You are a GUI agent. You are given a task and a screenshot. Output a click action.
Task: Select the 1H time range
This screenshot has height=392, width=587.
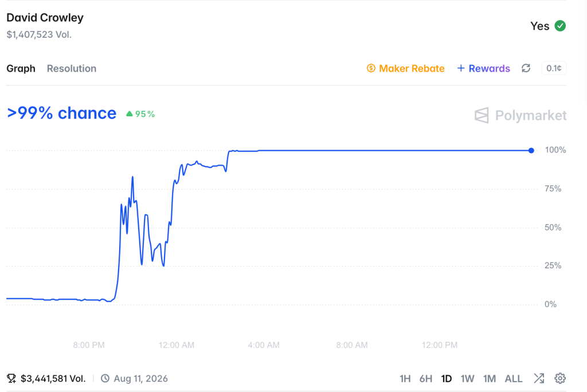(405, 378)
